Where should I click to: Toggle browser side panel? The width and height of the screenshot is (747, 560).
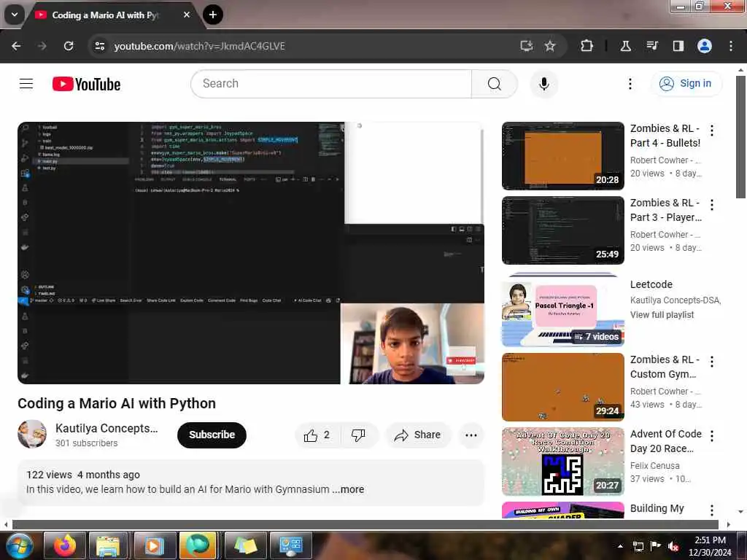point(678,46)
